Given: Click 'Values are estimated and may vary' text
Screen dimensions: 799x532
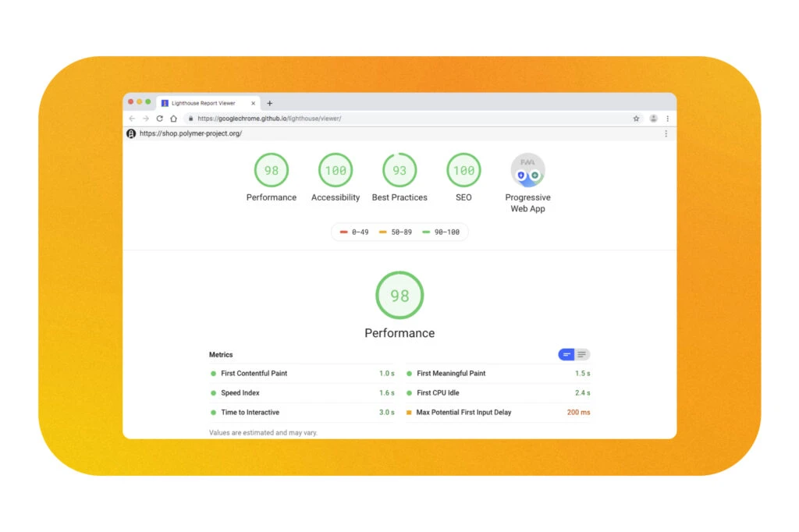Looking at the screenshot, I should (x=263, y=433).
